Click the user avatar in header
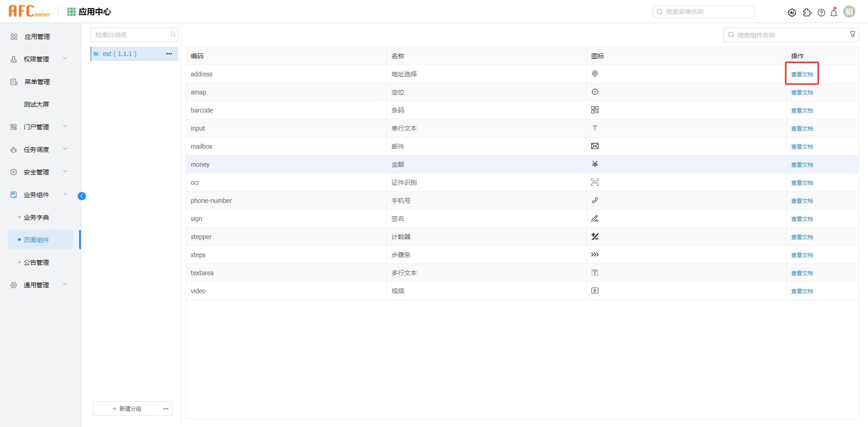 [x=849, y=12]
